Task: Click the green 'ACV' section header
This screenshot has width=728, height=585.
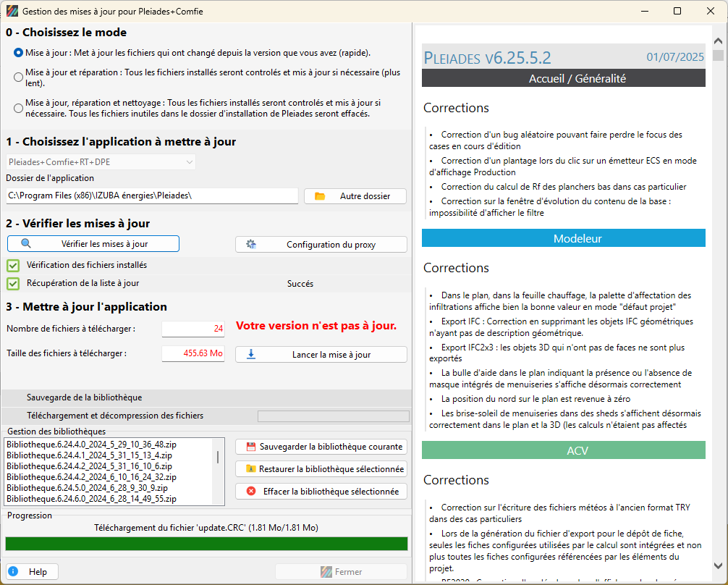Action: (564, 450)
